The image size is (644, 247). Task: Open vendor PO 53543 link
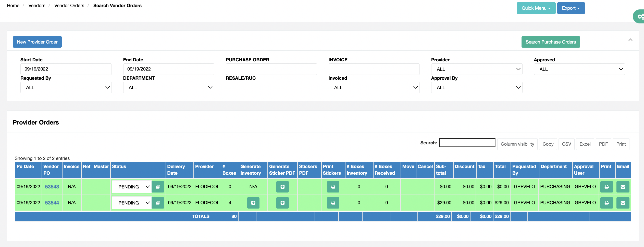point(52,187)
